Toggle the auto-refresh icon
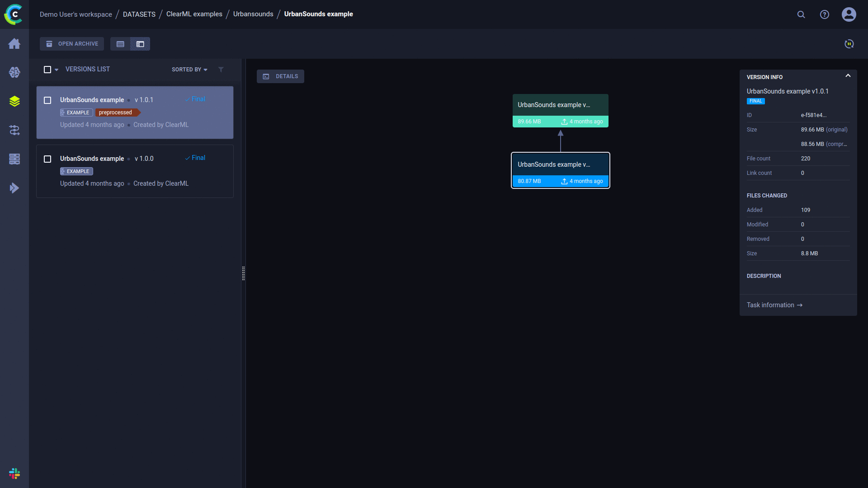The width and height of the screenshot is (868, 488). [849, 44]
